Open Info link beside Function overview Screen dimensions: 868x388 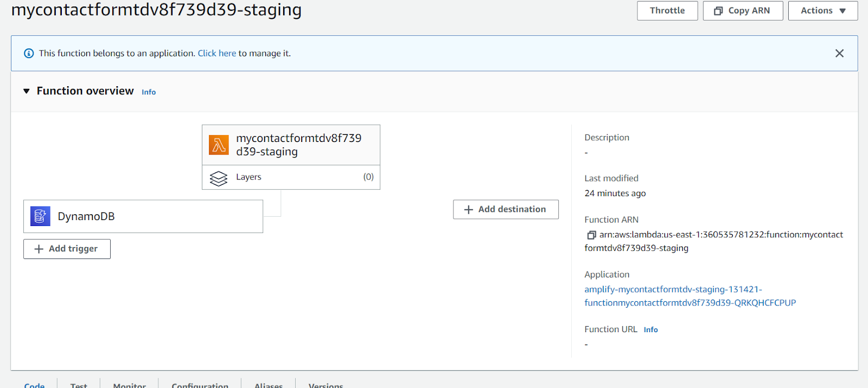click(x=149, y=92)
